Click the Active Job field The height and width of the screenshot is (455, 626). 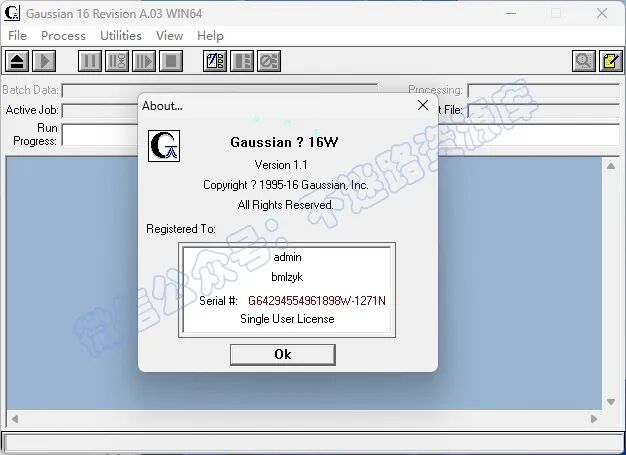click(100, 110)
